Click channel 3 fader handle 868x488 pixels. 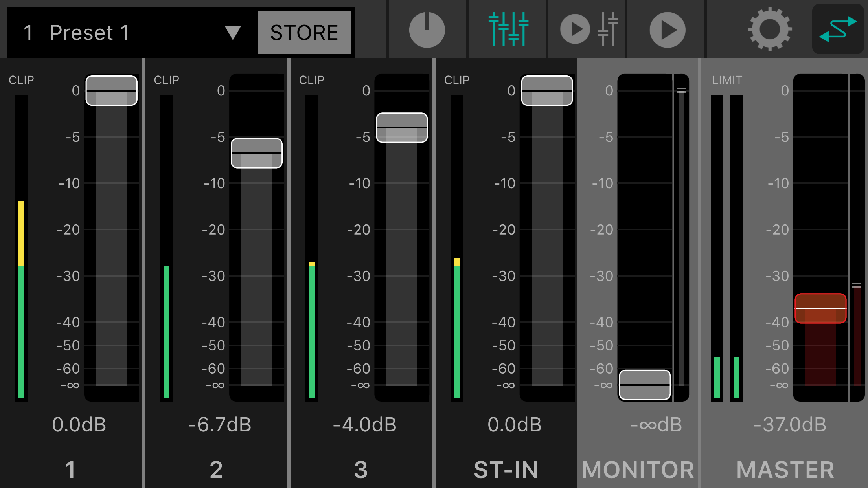402,128
